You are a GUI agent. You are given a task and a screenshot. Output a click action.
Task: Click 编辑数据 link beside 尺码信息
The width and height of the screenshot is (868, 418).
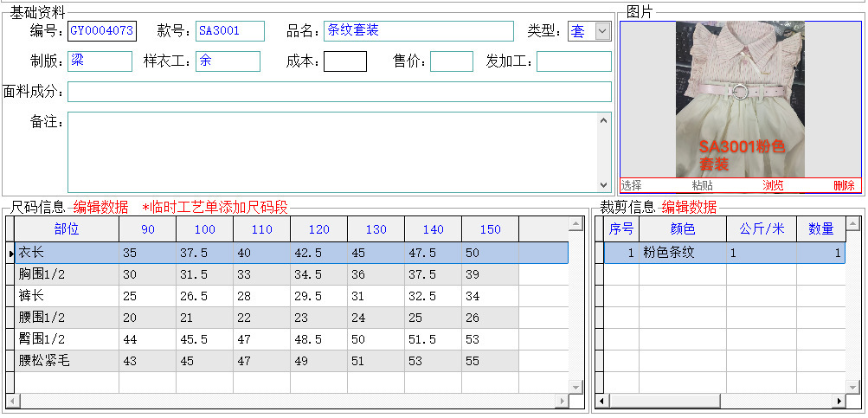100,208
